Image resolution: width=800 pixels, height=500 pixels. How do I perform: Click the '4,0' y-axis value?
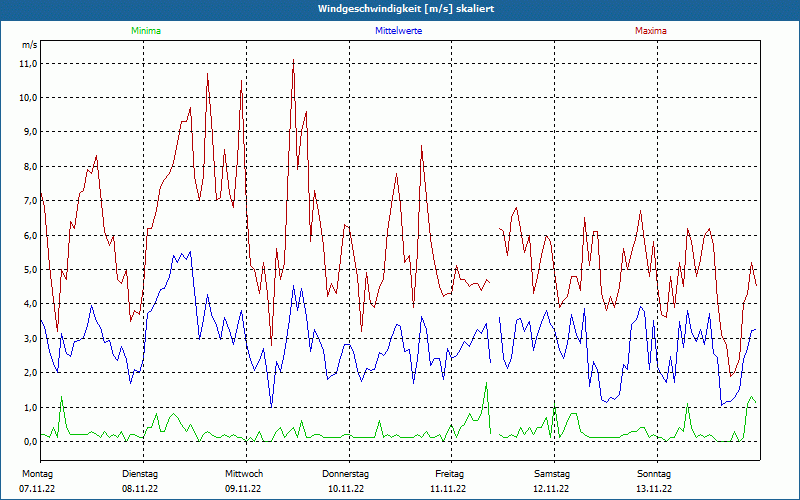29,304
